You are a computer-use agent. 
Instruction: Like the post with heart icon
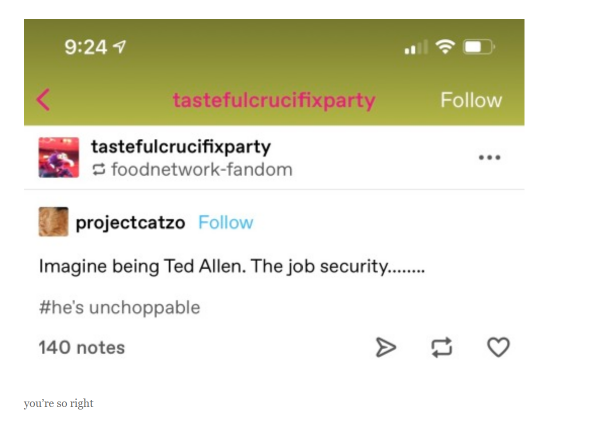498,347
